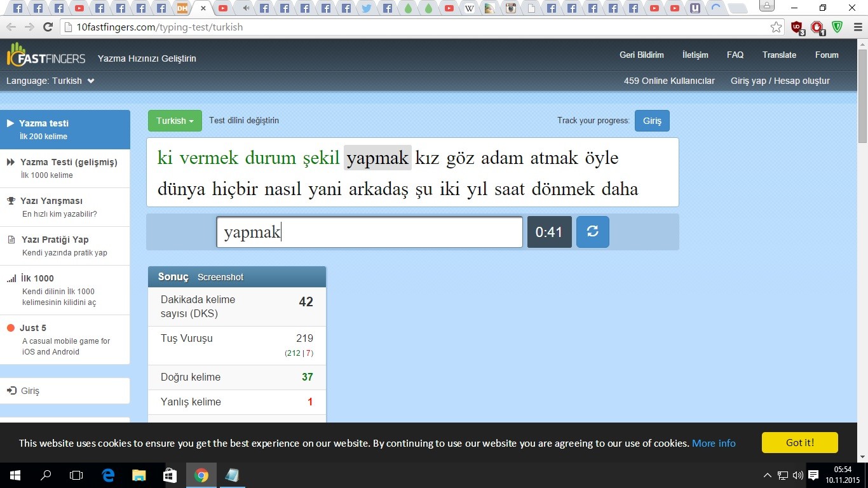This screenshot has width=868, height=488.
Task: Open the Chrome hamburger menu
Action: point(858,27)
